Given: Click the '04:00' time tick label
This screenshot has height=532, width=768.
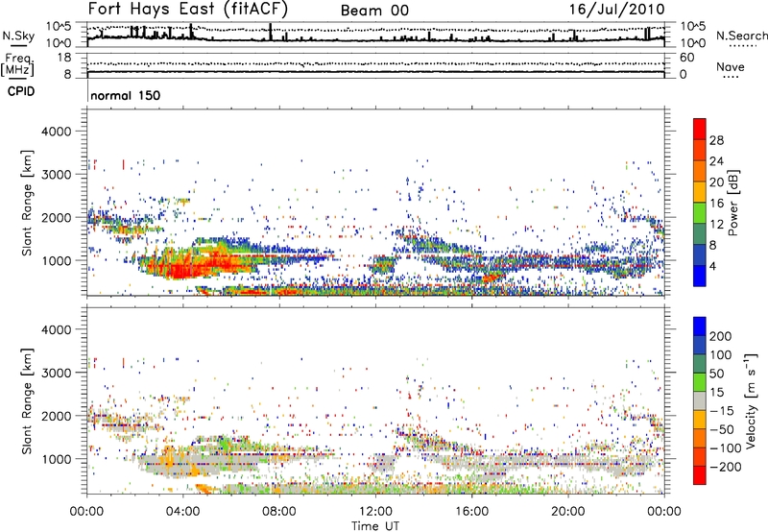Looking at the screenshot, I should tap(182, 512).
